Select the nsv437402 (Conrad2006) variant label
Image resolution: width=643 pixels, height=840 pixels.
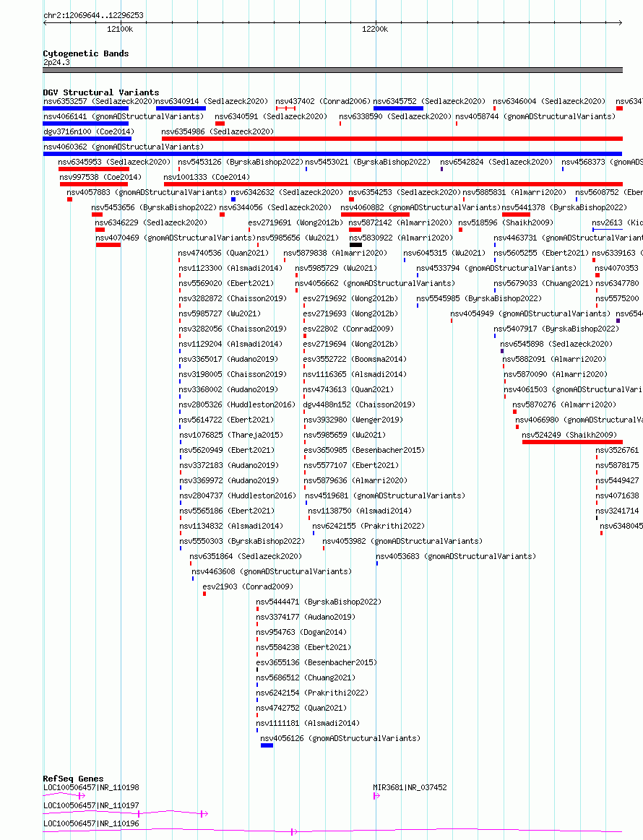coord(323,101)
